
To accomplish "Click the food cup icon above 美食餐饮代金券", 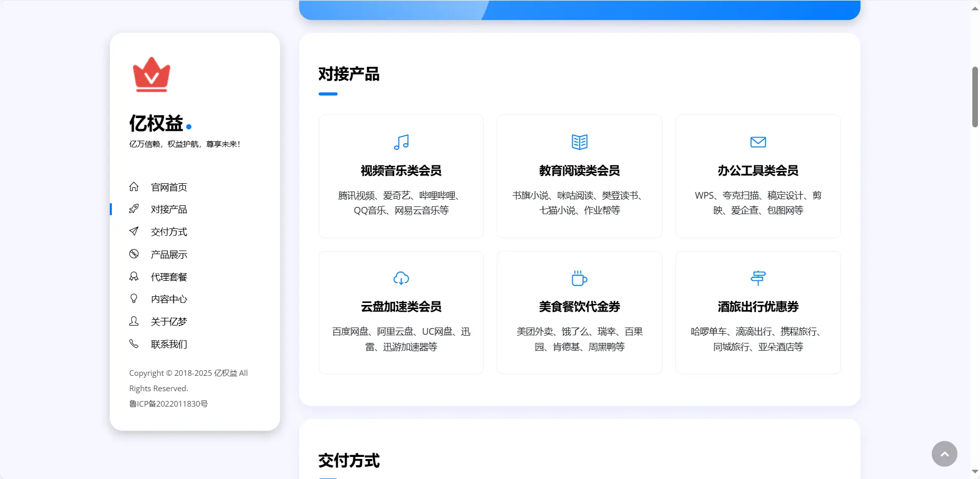I will coord(579,278).
